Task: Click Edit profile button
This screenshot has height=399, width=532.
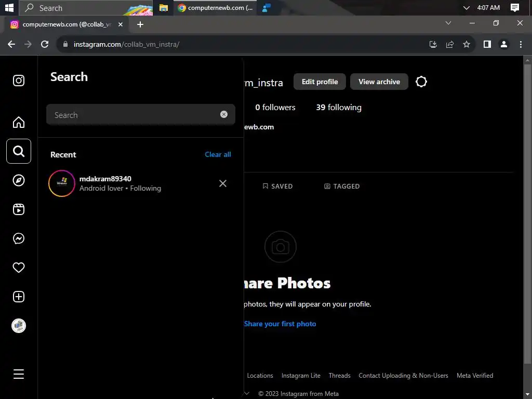Action: click(320, 82)
